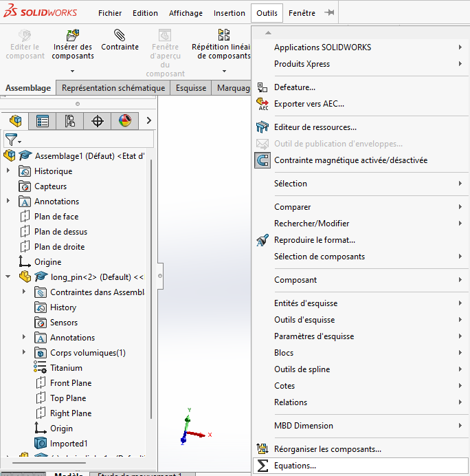The image size is (470, 476).
Task: Click the Contrainte paperclip tool
Action: pyautogui.click(x=120, y=34)
